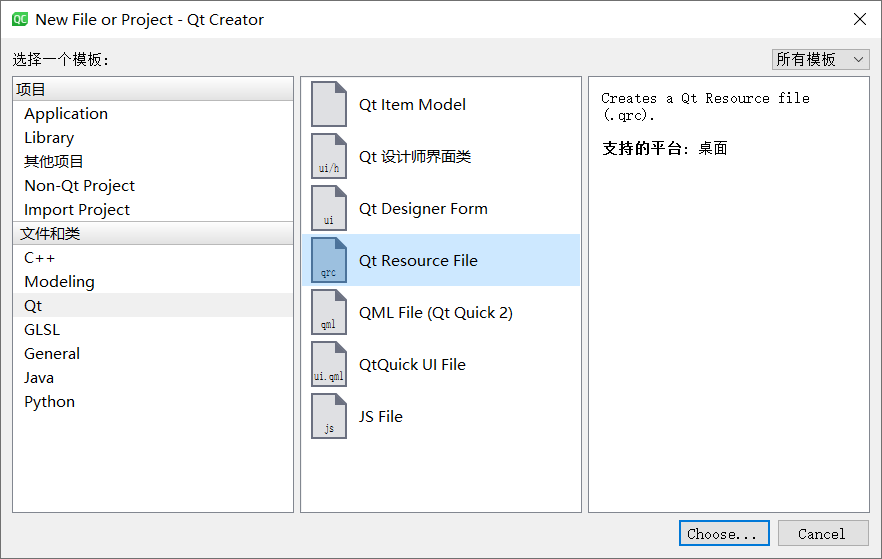Click the 文件和类 section header

(x=152, y=233)
